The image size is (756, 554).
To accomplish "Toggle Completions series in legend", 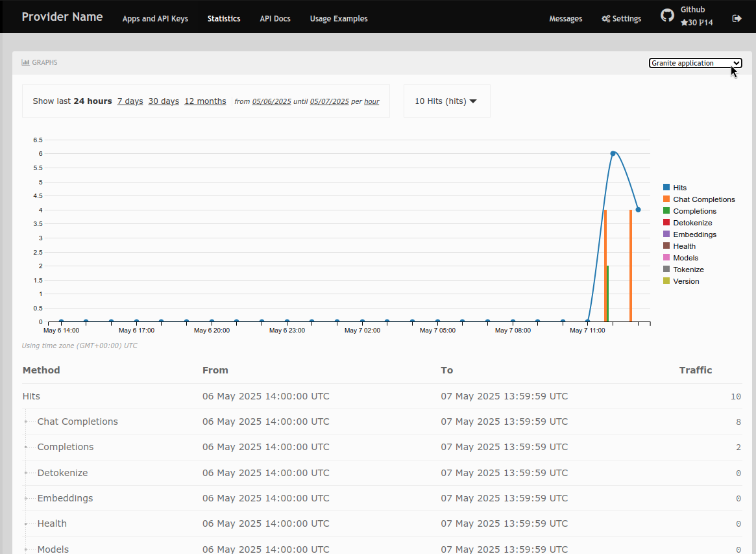I will (x=689, y=211).
